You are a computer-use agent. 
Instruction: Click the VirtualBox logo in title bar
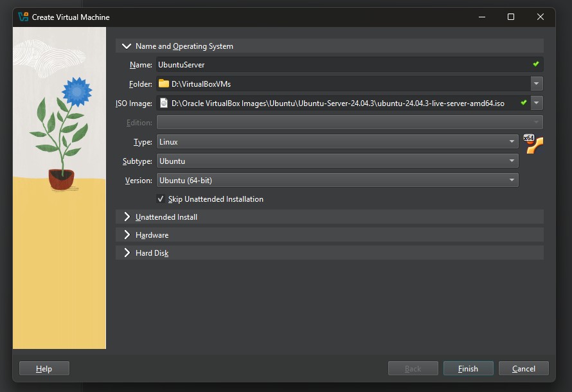click(23, 17)
